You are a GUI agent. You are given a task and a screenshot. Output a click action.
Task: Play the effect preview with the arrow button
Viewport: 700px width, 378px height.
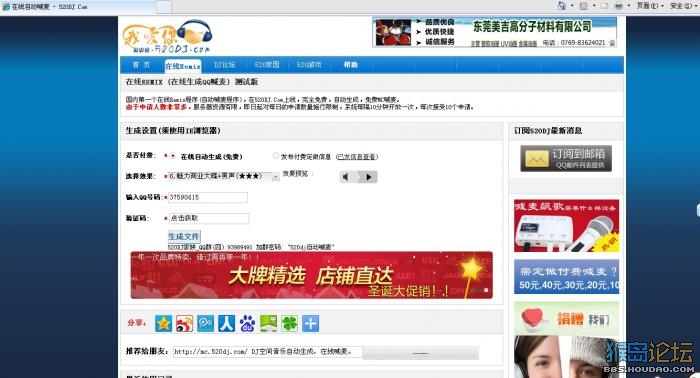pos(368,177)
